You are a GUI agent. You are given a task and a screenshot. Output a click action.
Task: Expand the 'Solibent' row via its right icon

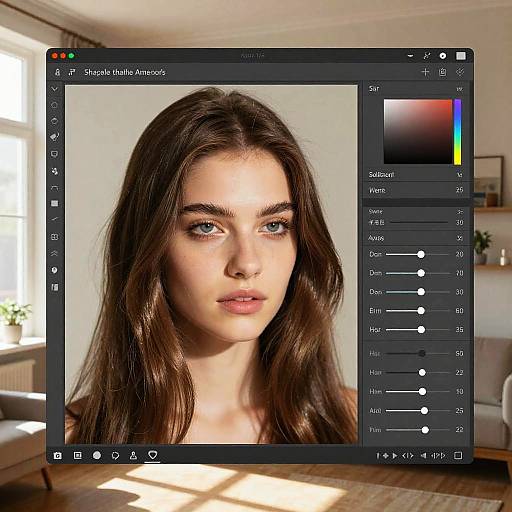(459, 175)
